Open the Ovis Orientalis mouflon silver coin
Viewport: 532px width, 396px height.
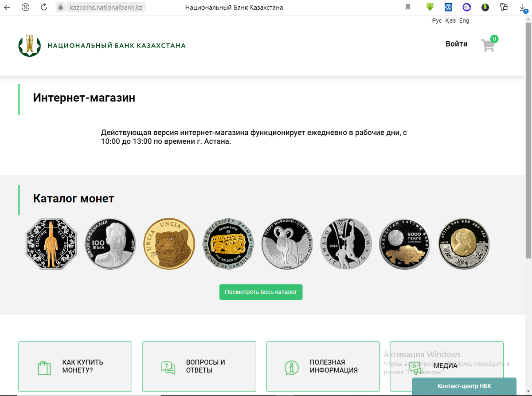tap(287, 244)
